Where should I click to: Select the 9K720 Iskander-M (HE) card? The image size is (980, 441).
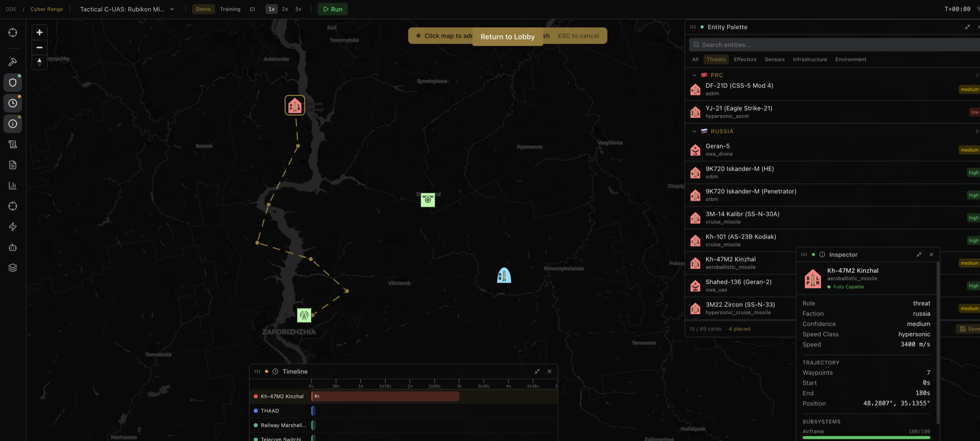pos(833,173)
